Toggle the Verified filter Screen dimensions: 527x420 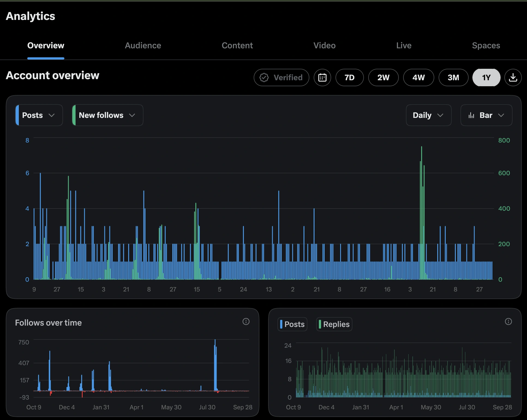tap(281, 78)
